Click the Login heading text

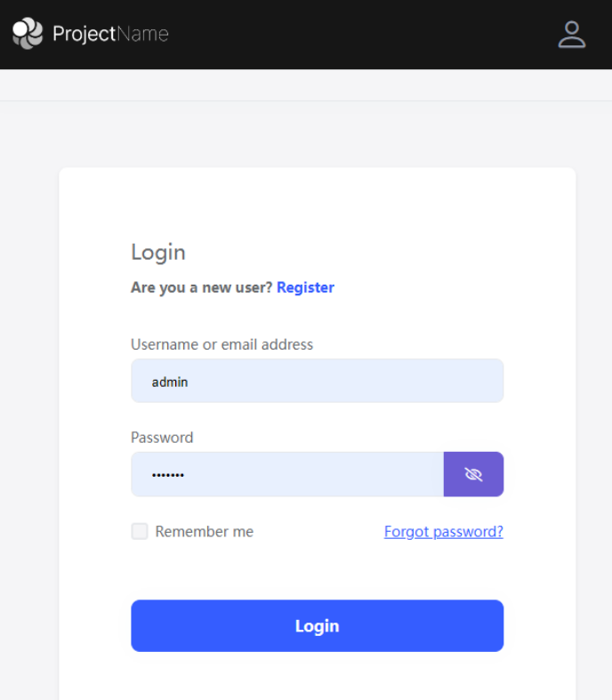click(x=158, y=253)
